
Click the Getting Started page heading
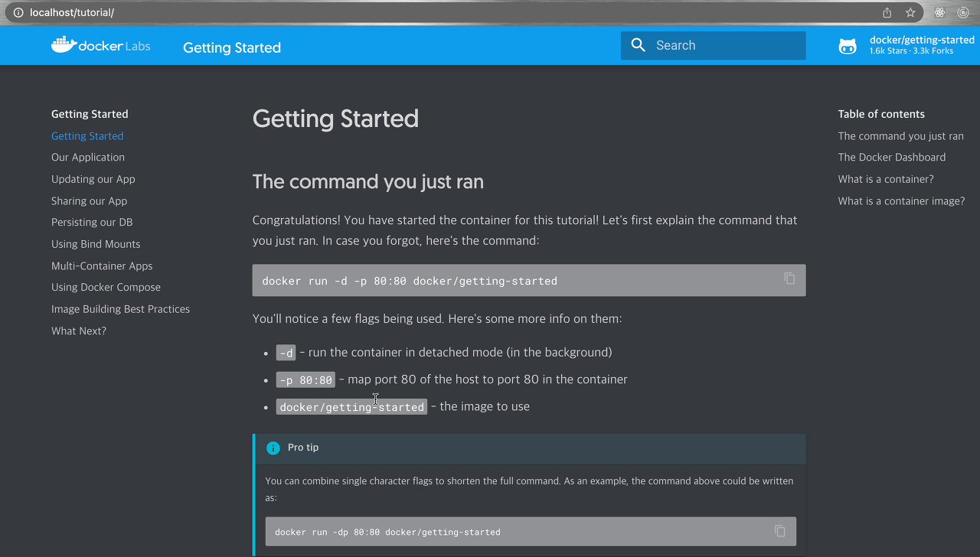pyautogui.click(x=335, y=119)
